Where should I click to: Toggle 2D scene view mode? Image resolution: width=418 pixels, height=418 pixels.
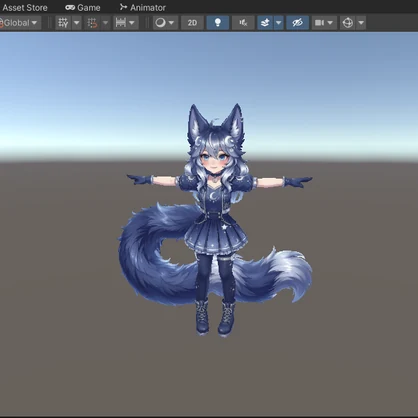tap(192, 23)
